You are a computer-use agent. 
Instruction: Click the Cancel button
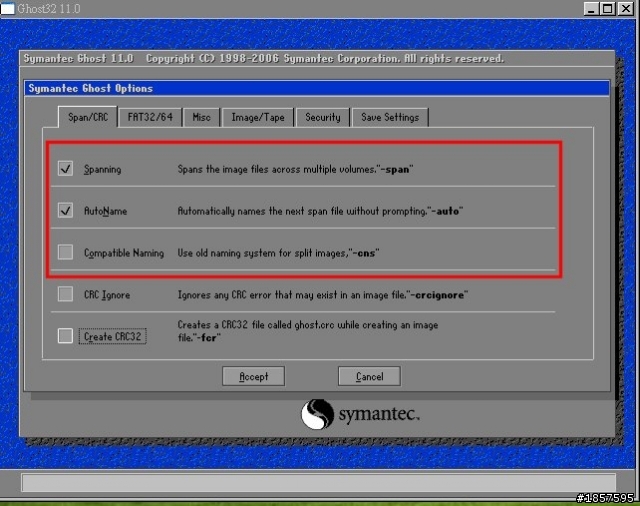click(x=369, y=376)
